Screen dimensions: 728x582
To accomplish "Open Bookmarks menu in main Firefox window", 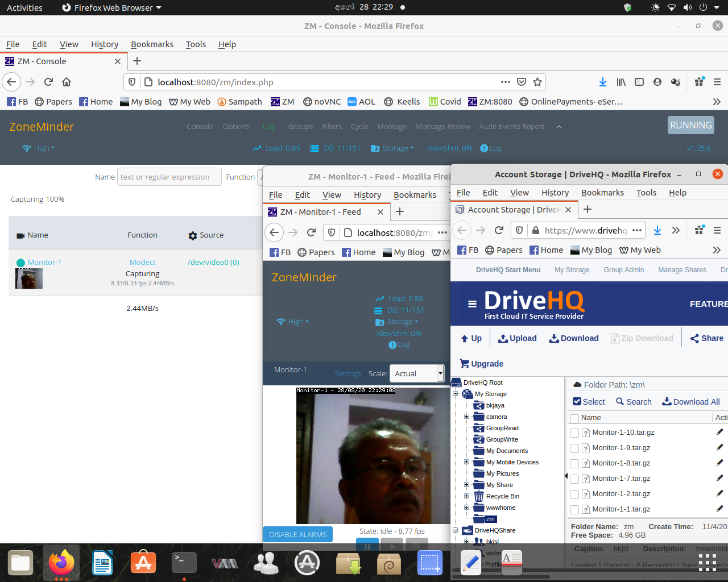I will coord(152,44).
